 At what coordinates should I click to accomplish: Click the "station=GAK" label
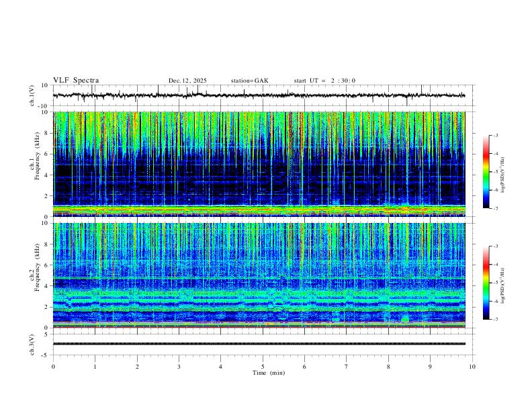pyautogui.click(x=249, y=81)
